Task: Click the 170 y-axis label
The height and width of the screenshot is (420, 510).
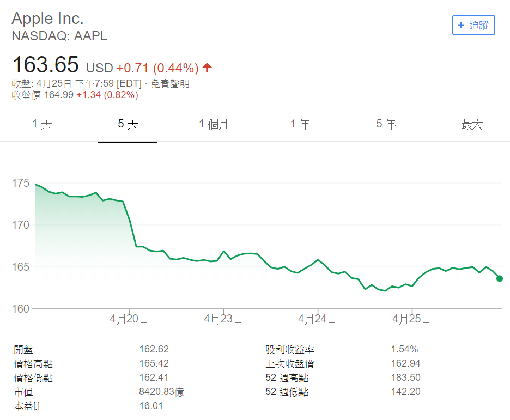Action: [x=21, y=225]
